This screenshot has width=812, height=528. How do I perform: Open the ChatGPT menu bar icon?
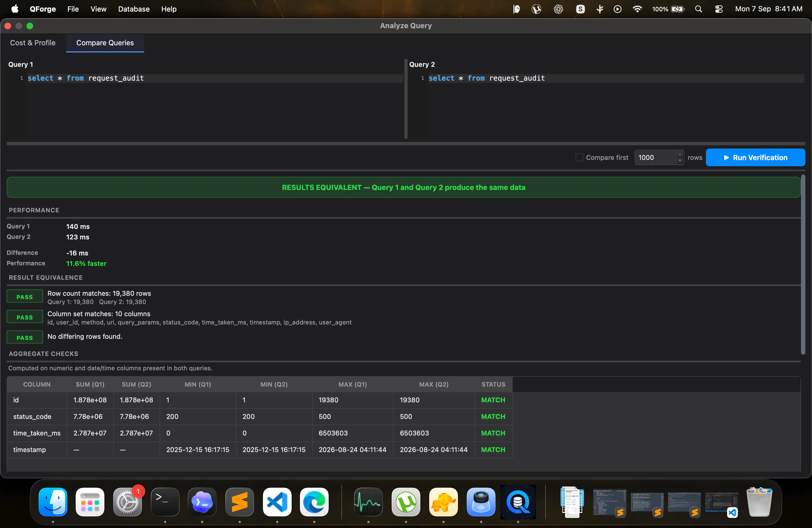point(558,9)
